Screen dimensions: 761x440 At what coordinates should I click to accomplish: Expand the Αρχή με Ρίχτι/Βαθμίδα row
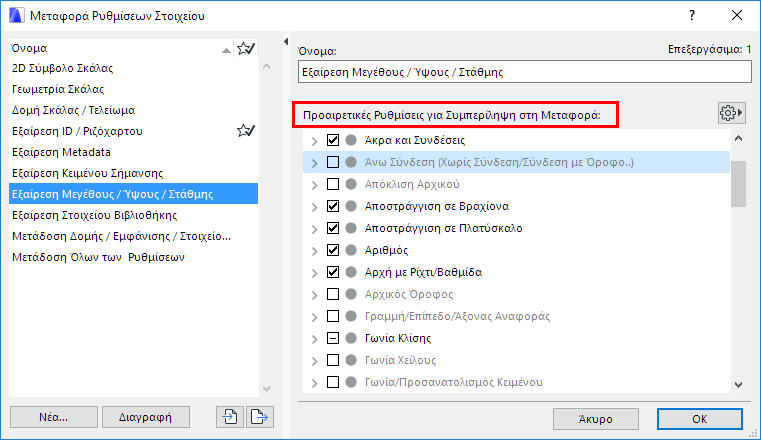coord(315,272)
